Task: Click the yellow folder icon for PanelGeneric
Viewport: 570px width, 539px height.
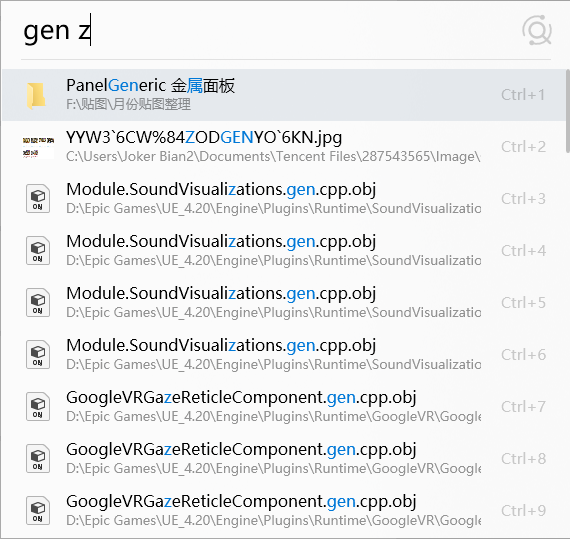Action: pos(36,96)
